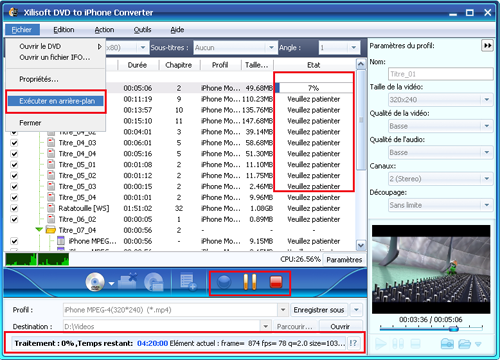Uncheck the Titre_06_02 checkbox
The width and height of the screenshot is (500, 360).
pyautogui.click(x=14, y=220)
